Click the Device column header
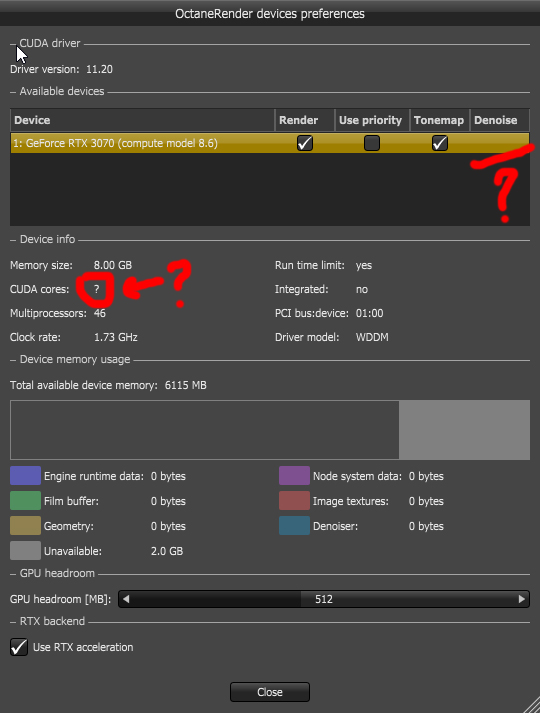 143,120
